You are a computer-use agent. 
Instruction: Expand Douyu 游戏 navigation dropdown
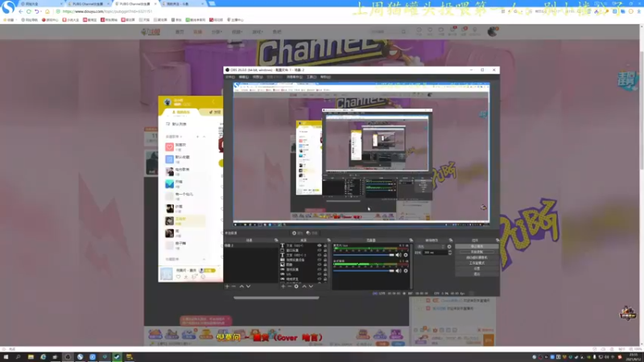(257, 31)
